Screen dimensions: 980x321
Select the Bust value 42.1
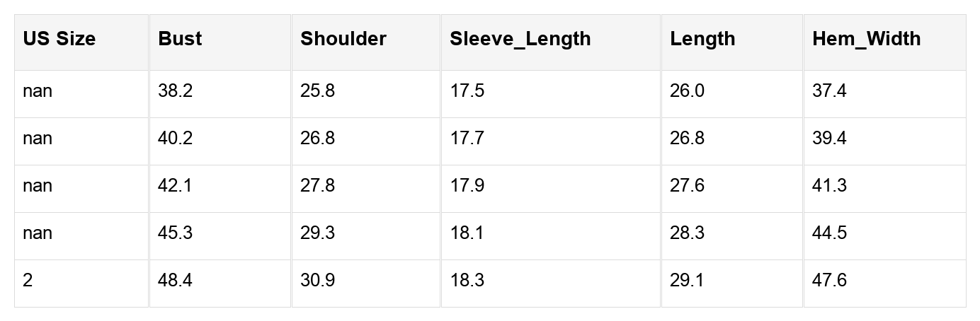175,186
